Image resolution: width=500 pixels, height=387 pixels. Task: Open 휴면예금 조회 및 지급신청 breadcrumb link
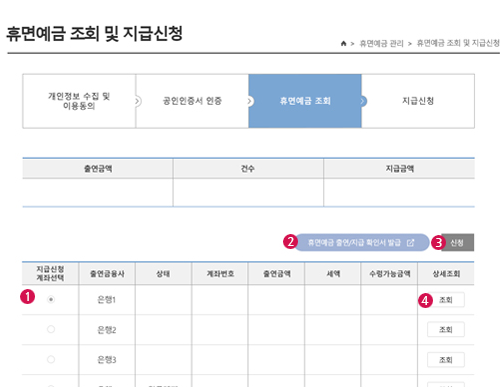[x=458, y=43]
